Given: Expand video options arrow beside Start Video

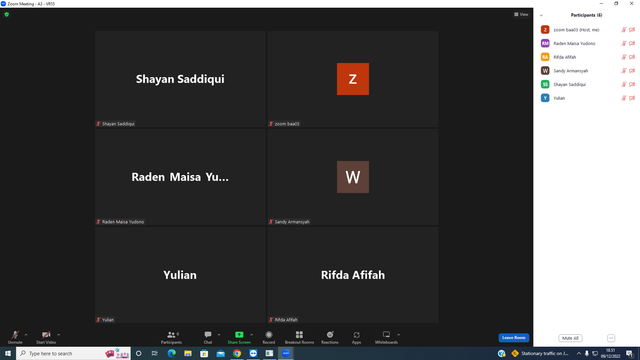Looking at the screenshot, I should [59, 335].
